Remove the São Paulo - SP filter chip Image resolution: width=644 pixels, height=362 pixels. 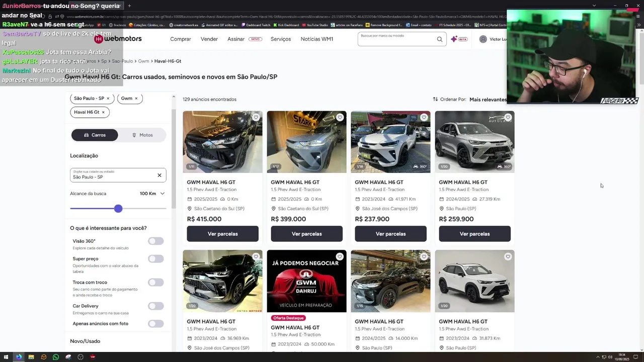[x=108, y=99]
